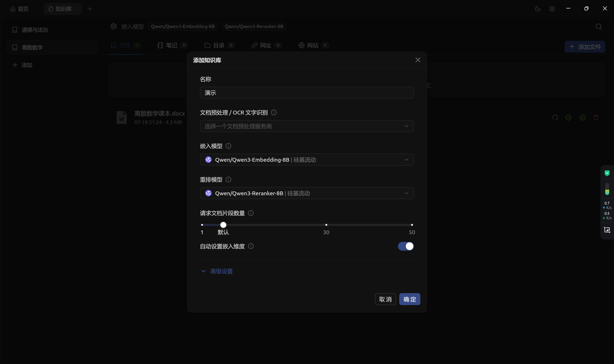The width and height of the screenshot is (614, 364).
Task: Disable the 自动设置嵌入维度 switch
Action: pos(406,246)
